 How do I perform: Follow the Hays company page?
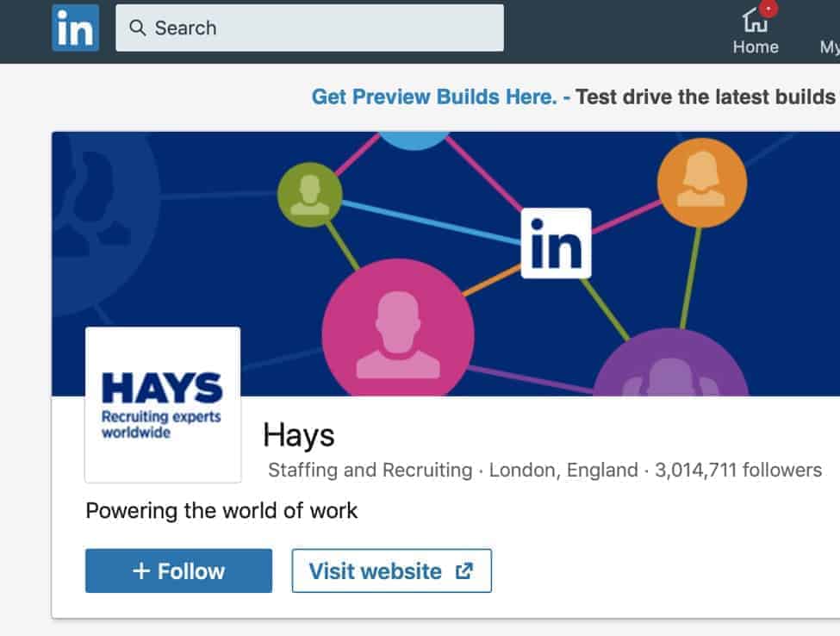click(178, 571)
